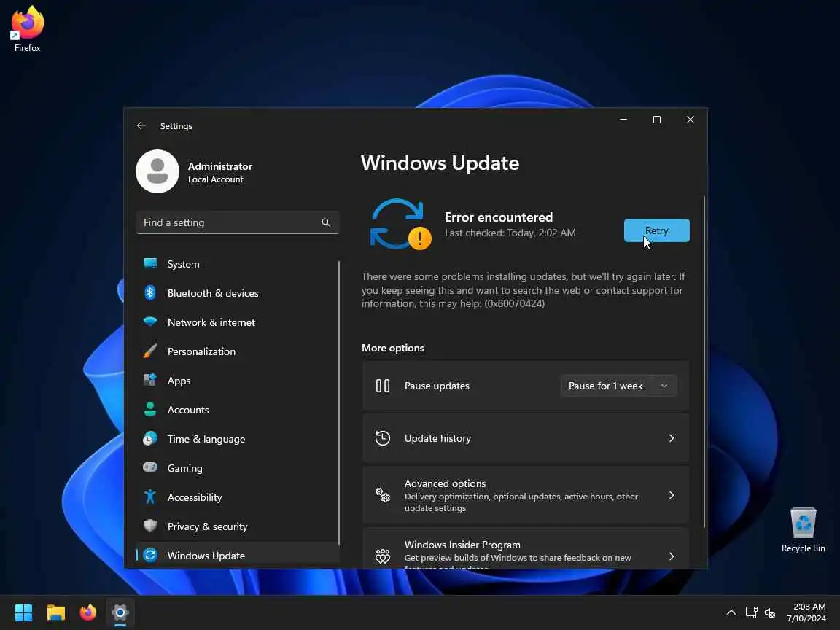Open the Recycle Bin desktop icon
Screen dimensions: 840x630
point(803,530)
